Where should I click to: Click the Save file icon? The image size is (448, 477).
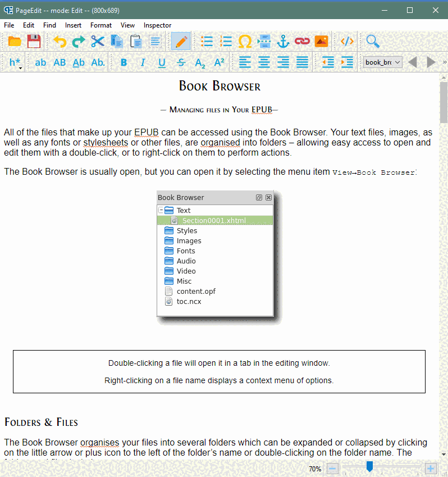click(x=34, y=41)
